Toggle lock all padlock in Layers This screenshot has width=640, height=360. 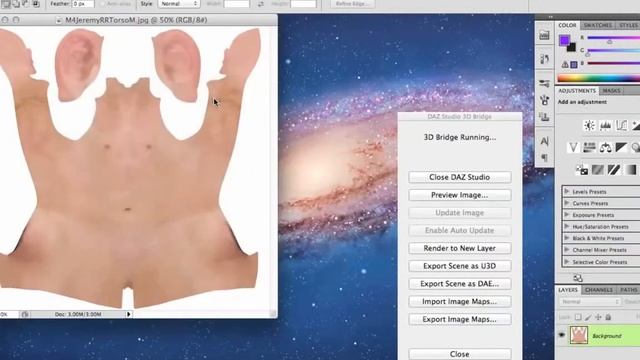tap(608, 317)
